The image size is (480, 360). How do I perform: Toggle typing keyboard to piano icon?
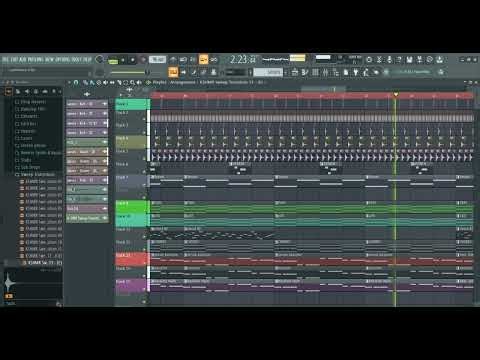(173, 72)
